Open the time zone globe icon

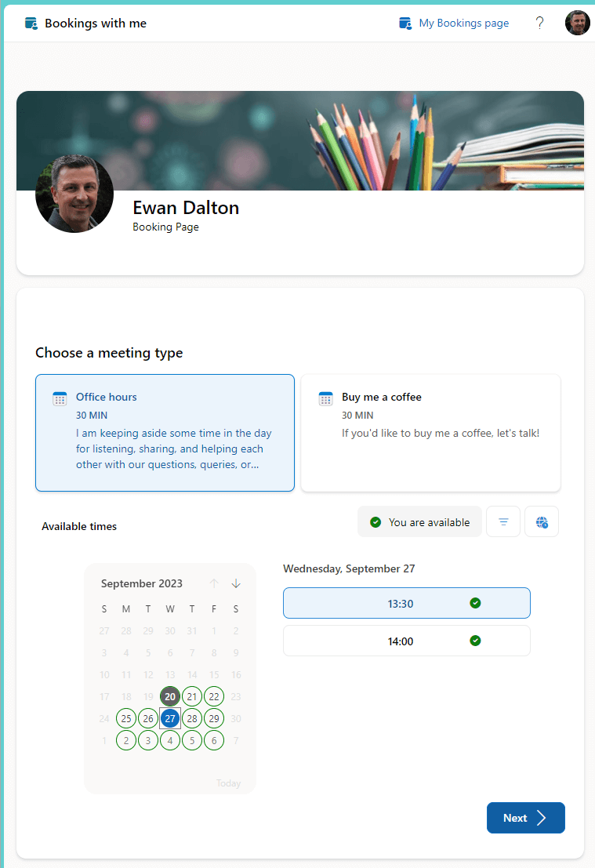(x=542, y=521)
